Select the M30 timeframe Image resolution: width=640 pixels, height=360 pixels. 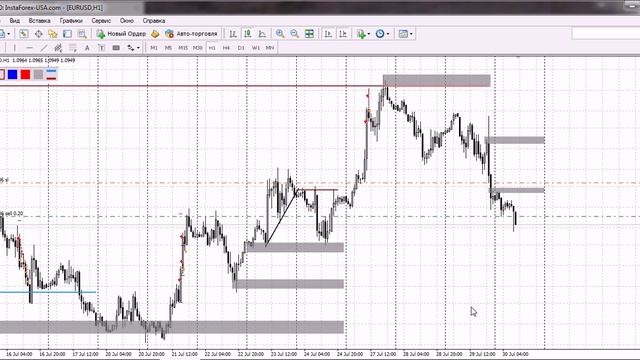click(x=198, y=48)
